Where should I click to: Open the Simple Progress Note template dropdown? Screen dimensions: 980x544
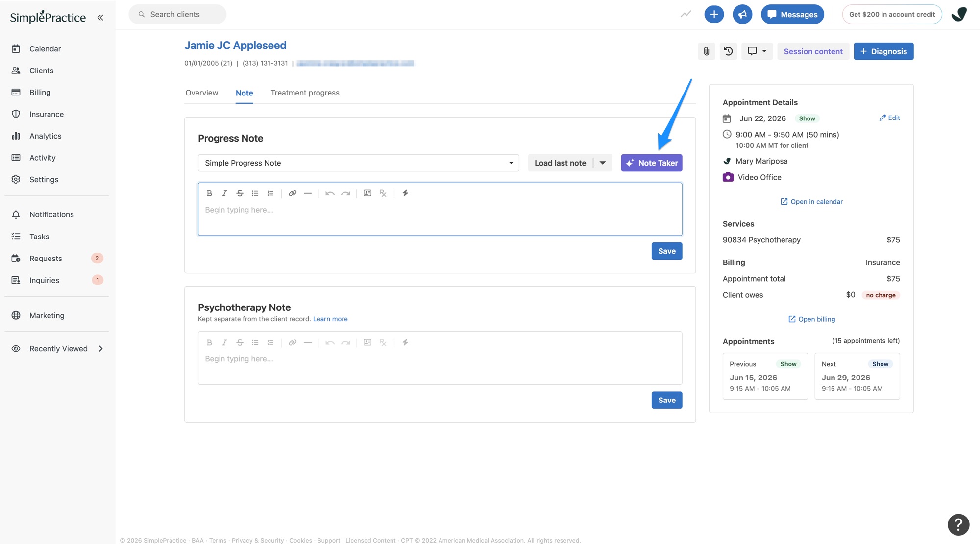pos(358,163)
